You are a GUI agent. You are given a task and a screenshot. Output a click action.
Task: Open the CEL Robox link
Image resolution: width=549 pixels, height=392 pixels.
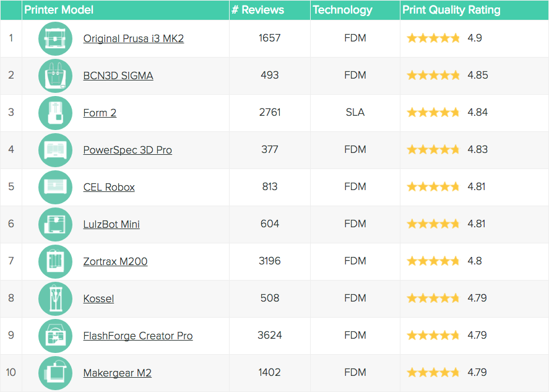tap(109, 187)
